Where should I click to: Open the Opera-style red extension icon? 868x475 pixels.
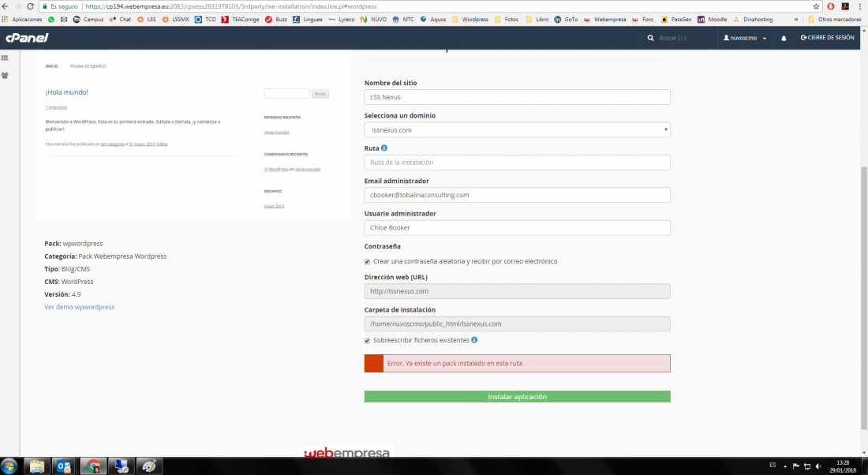831,6
